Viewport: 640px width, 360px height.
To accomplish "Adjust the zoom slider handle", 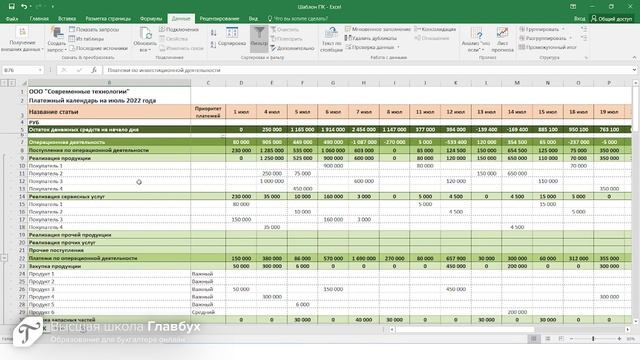I will pyautogui.click(x=593, y=339).
